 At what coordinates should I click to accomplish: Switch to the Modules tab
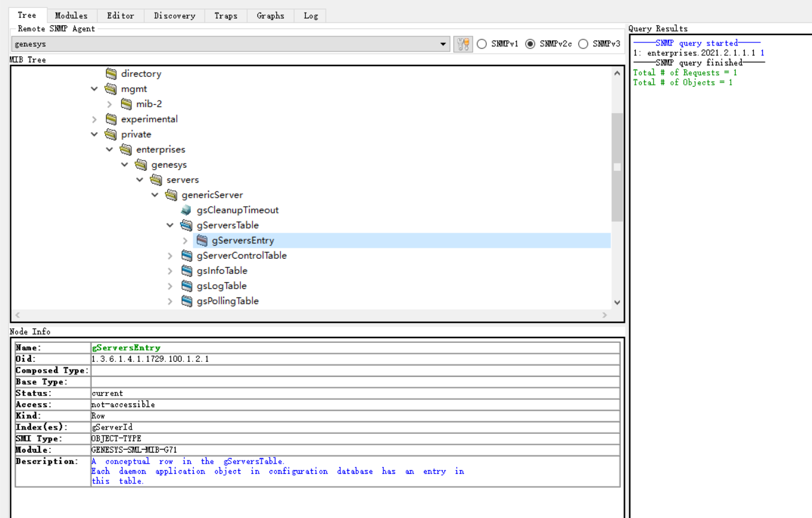coord(71,16)
